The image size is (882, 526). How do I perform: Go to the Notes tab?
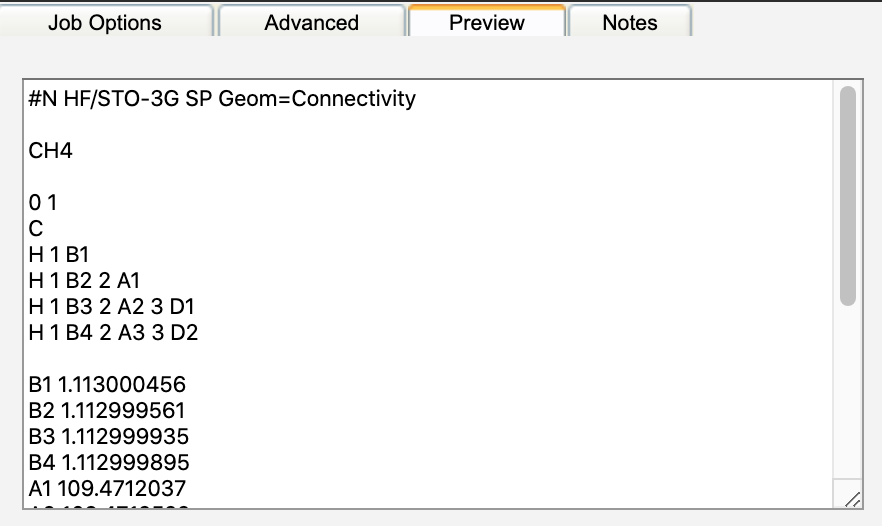coord(629,22)
